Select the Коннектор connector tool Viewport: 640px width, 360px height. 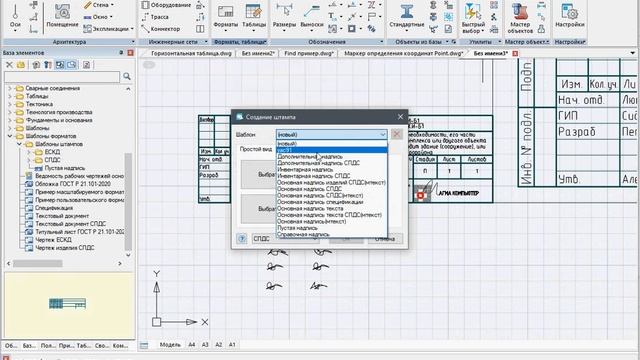click(x=161, y=29)
